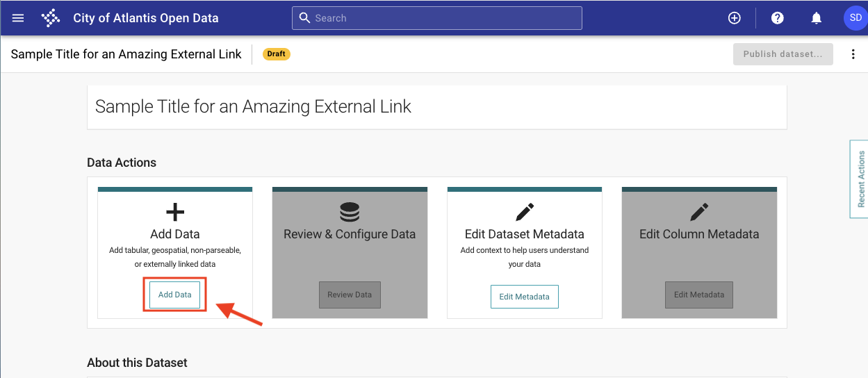Click the database stack icon for Review Data
The image size is (868, 378).
tap(350, 211)
